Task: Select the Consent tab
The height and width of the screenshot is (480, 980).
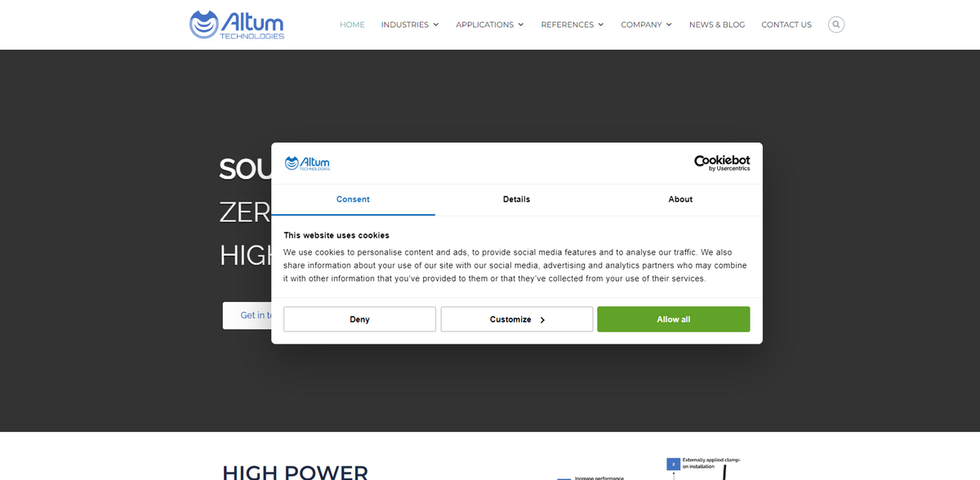Action: (353, 199)
